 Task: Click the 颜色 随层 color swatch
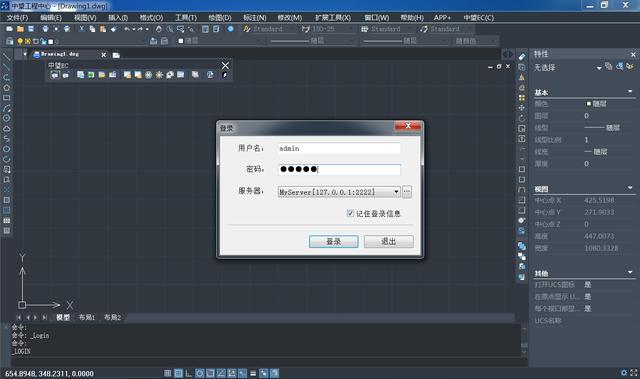589,104
